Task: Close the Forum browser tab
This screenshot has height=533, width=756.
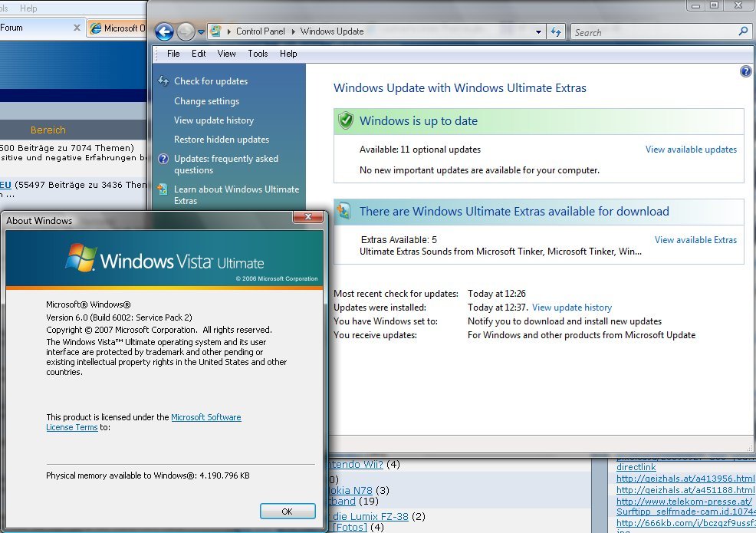Action: pyautogui.click(x=76, y=28)
